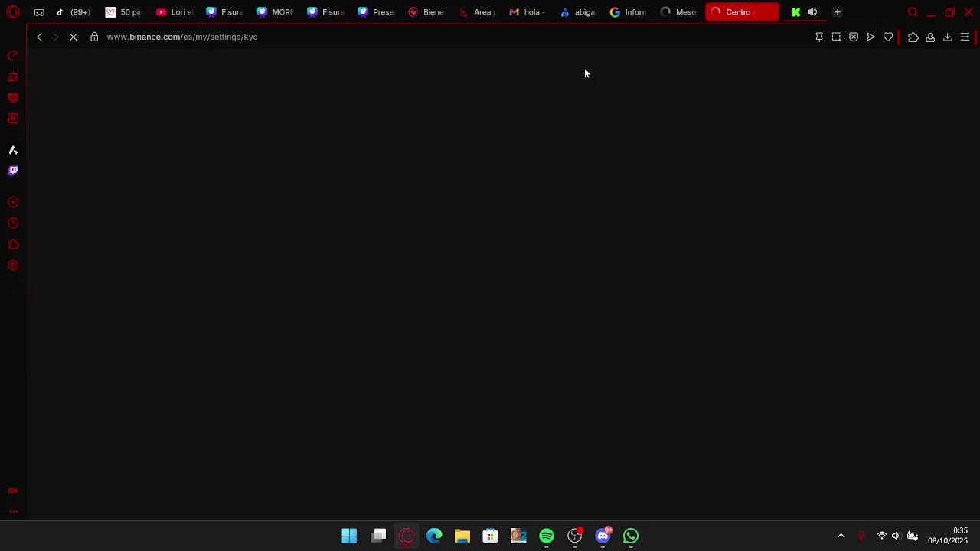Open the toolbar play (send) icon
Viewport: 980px width, 551px height.
point(871,37)
